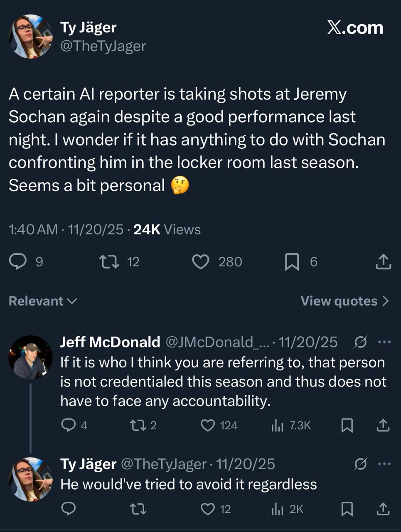Share Ty Jäger's bottom reply
Viewport: 401px width, 532px height.
coord(383,509)
